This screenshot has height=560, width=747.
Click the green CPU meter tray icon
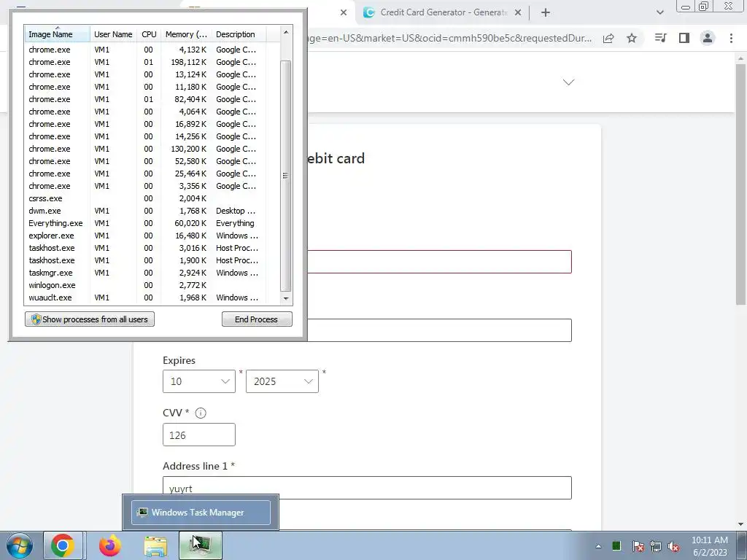(x=616, y=545)
